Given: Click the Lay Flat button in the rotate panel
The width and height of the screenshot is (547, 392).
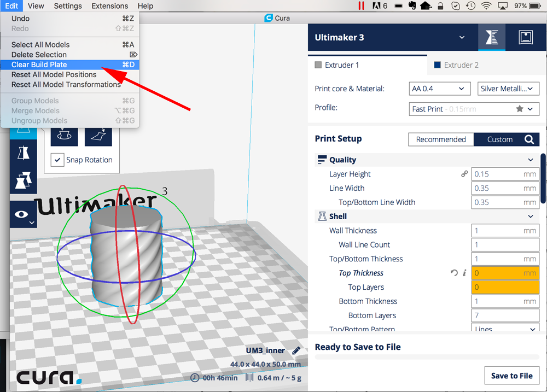Looking at the screenshot, I should tap(98, 135).
